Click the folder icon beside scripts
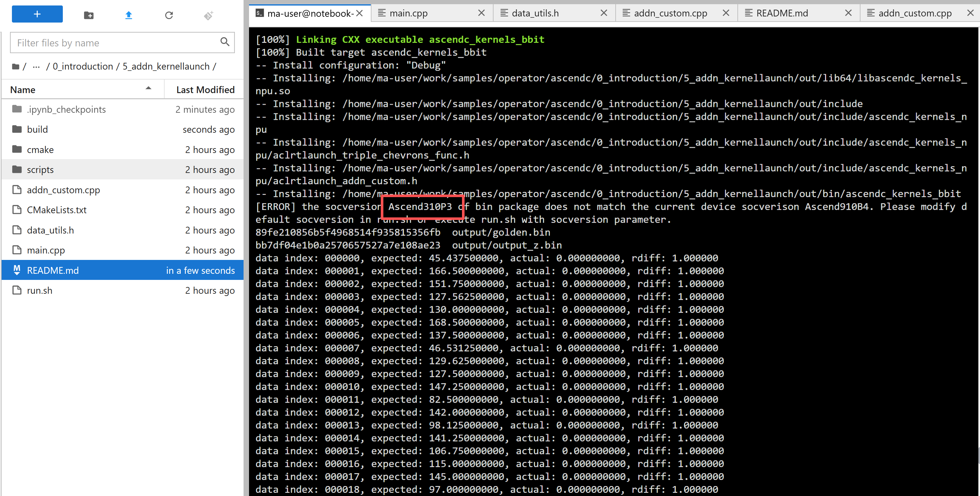This screenshot has height=496, width=980. click(17, 169)
